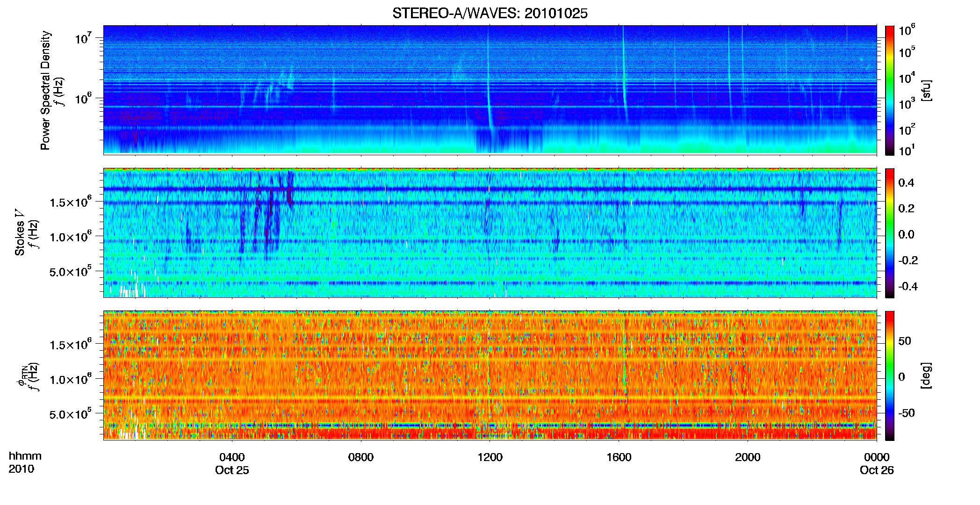Click the [sfu] colorbar unit label
This screenshot has height=505, width=980.
tap(926, 90)
